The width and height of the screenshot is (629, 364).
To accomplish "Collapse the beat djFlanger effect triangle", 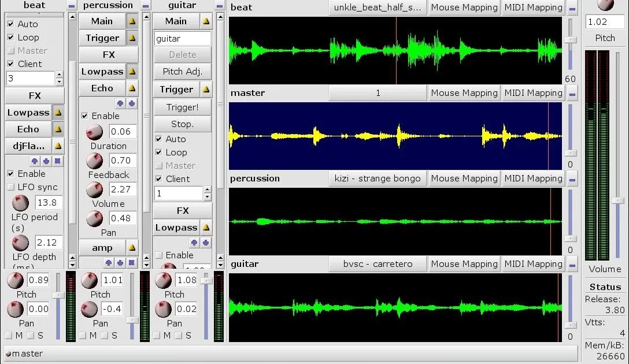I will pos(58,146).
